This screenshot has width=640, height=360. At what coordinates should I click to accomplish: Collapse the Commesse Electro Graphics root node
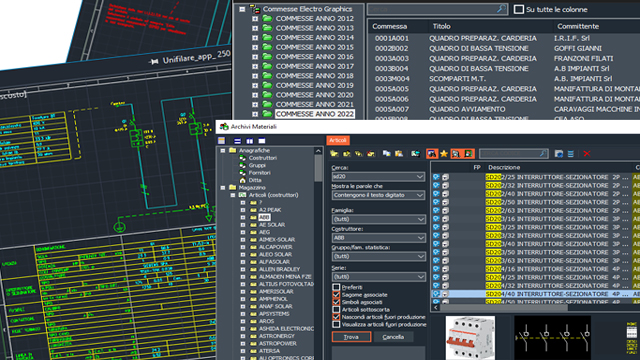tap(242, 9)
